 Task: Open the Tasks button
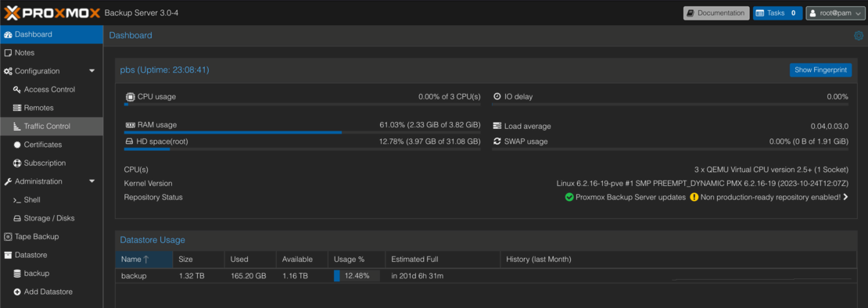(777, 13)
